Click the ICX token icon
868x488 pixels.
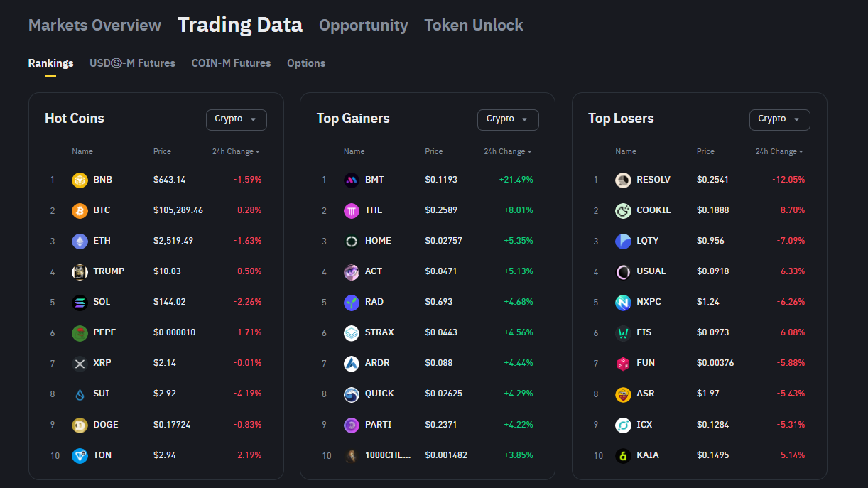[x=623, y=425]
